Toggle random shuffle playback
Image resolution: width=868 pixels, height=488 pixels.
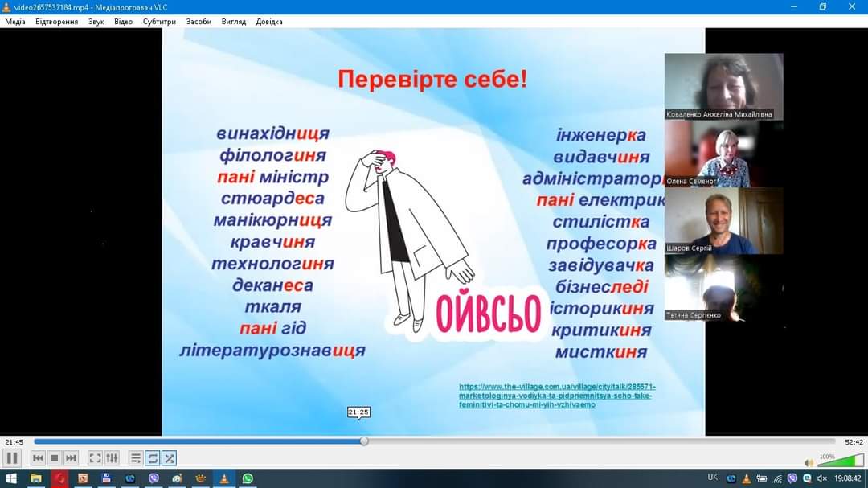[170, 458]
